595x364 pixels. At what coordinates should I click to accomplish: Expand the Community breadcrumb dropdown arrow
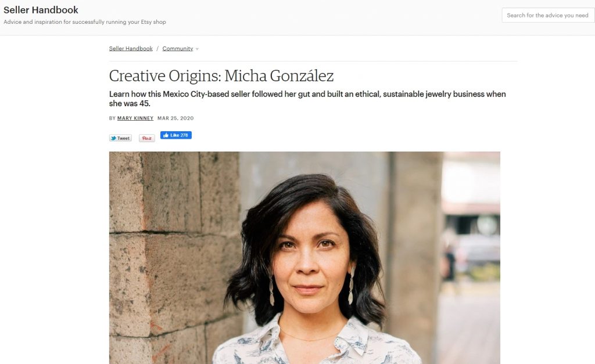pos(197,49)
